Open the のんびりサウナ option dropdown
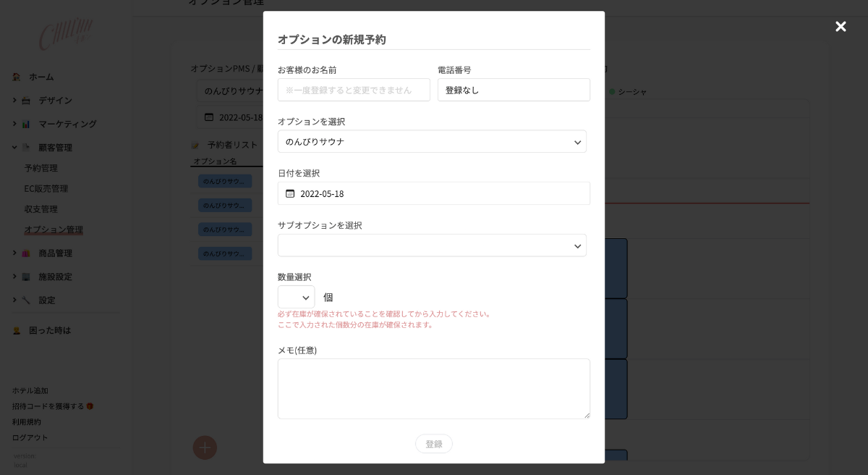The width and height of the screenshot is (868, 475). (x=432, y=142)
